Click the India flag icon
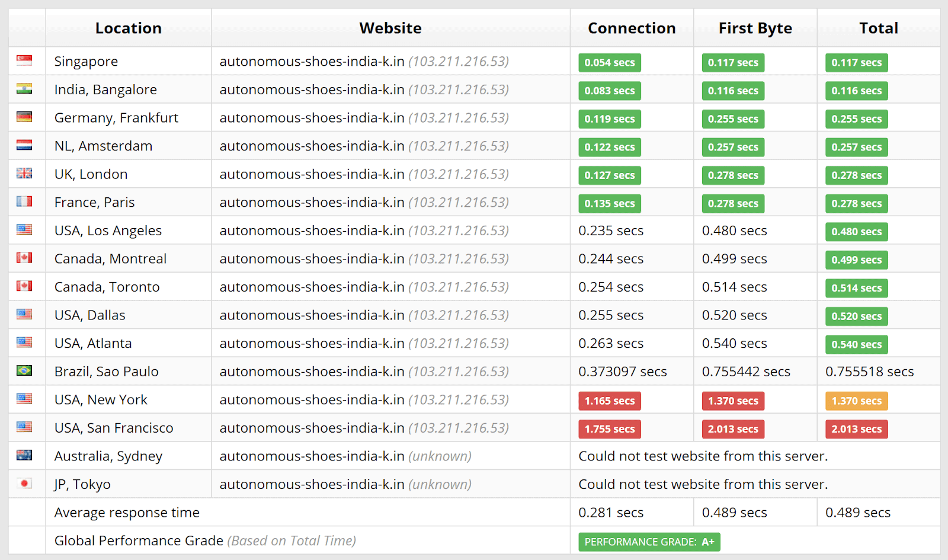The image size is (948, 560). [24, 89]
